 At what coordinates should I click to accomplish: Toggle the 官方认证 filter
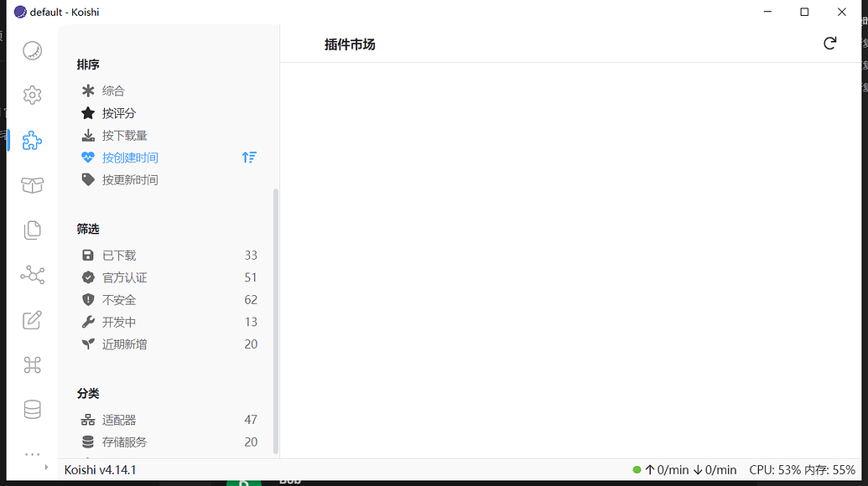coord(124,277)
